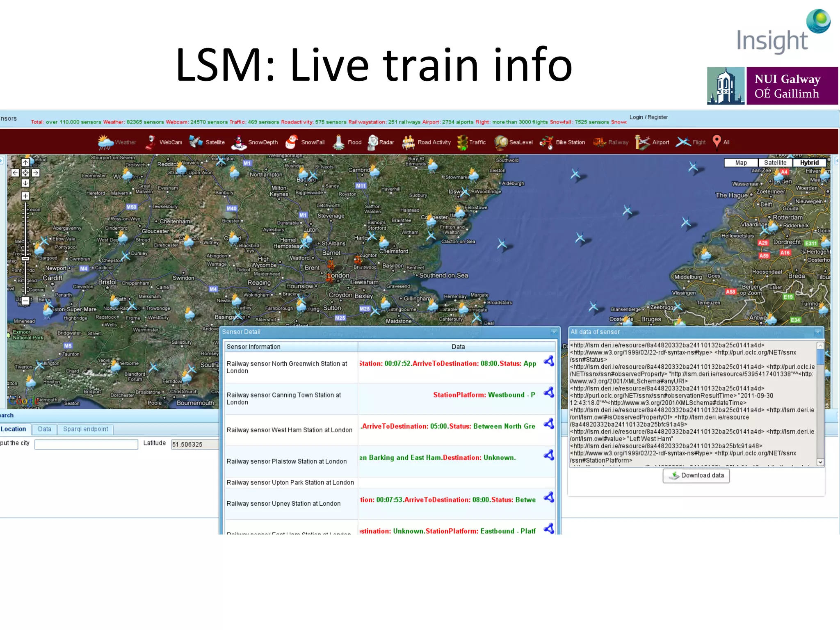Pan the map left
840x630 pixels.
coord(15,173)
